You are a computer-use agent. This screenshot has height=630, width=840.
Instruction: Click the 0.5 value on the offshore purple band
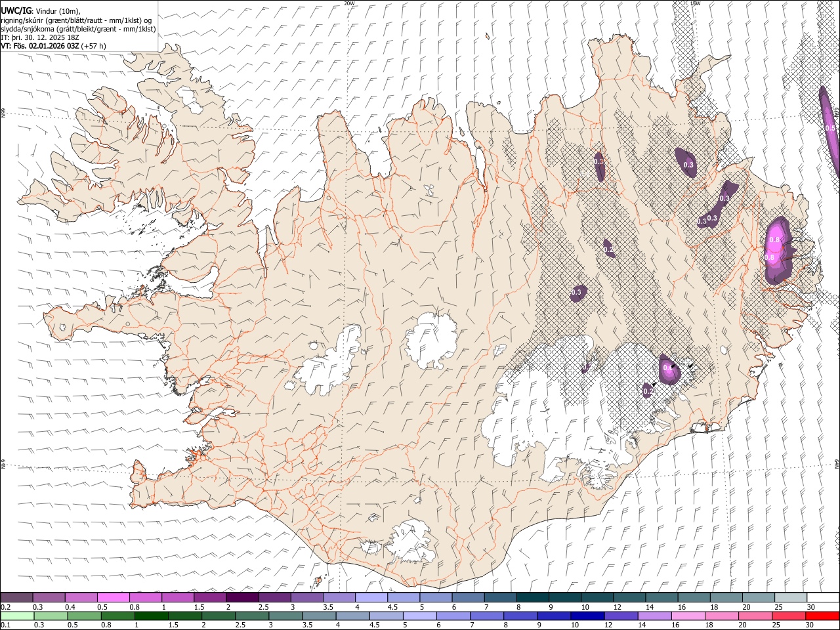pyautogui.click(x=829, y=129)
